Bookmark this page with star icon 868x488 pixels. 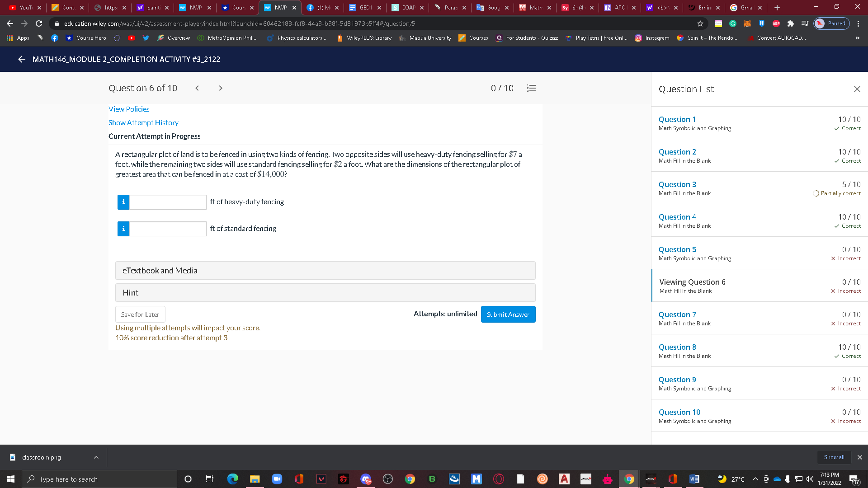click(x=700, y=23)
